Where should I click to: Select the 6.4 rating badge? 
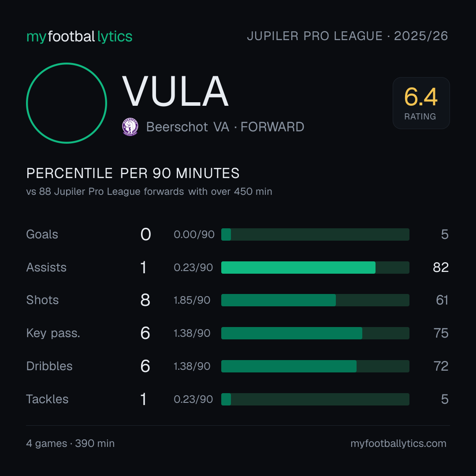pyautogui.click(x=421, y=103)
